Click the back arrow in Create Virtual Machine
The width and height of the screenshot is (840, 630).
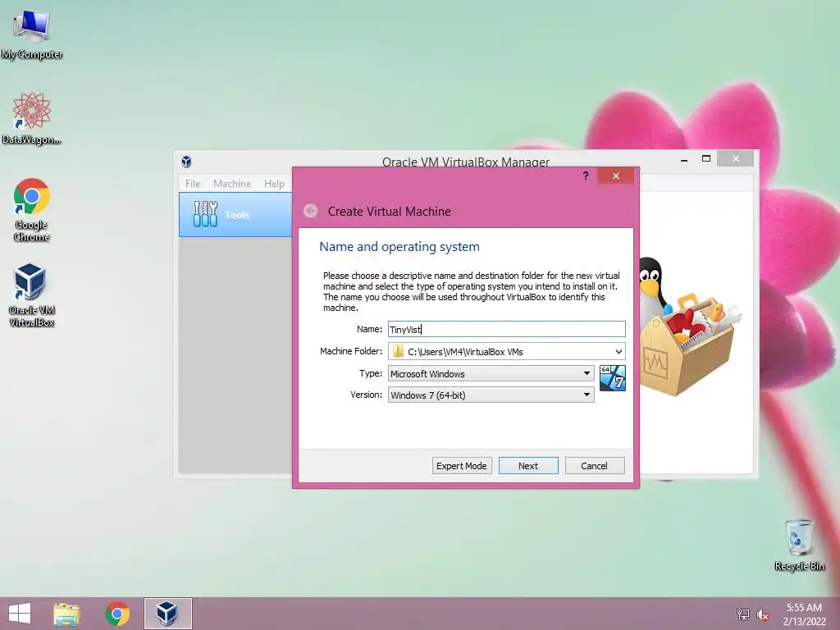311,211
